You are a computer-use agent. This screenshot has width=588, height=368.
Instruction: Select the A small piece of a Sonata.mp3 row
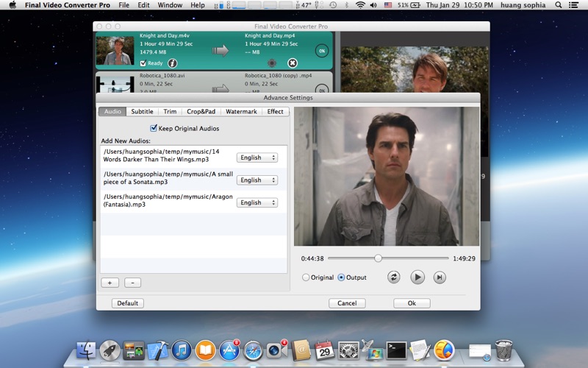[193, 179]
